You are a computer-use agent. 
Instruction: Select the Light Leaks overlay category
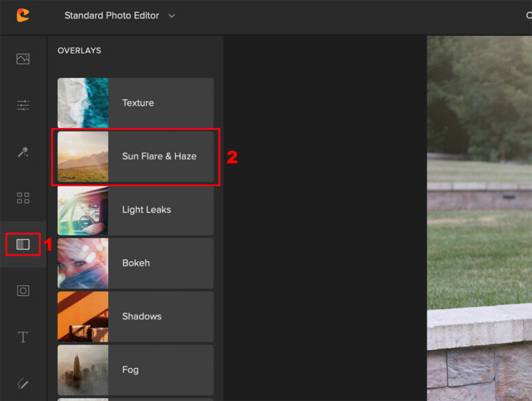tap(135, 210)
